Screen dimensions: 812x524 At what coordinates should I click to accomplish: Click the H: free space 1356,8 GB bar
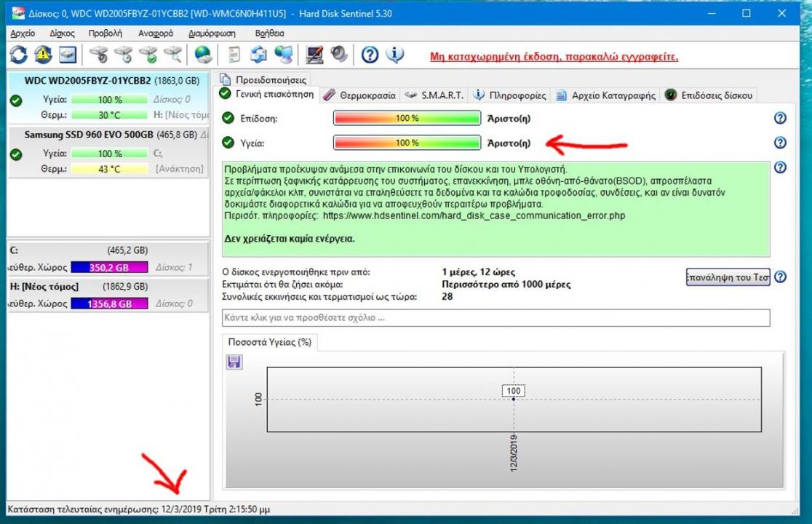click(x=109, y=303)
